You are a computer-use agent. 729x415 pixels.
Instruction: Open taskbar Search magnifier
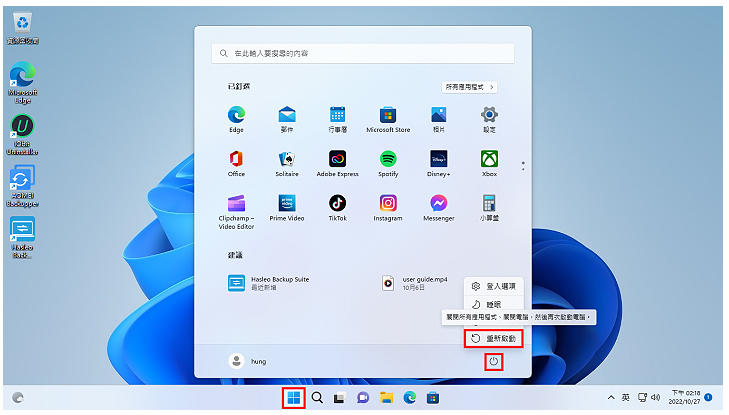(317, 398)
